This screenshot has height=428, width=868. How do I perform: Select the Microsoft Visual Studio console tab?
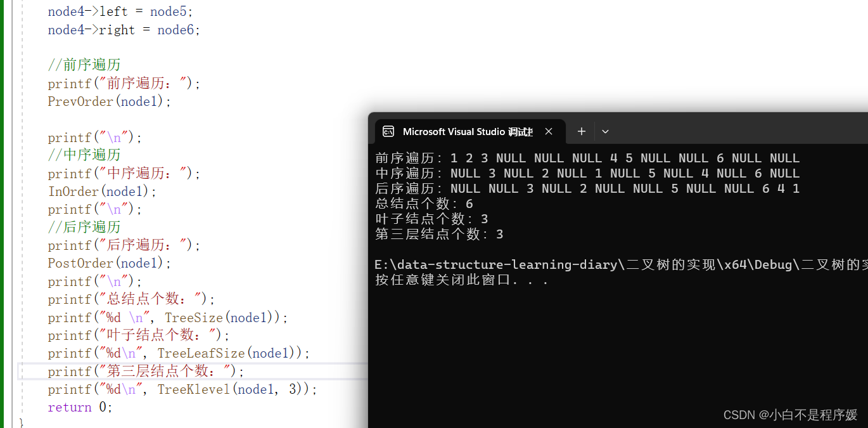[467, 131]
